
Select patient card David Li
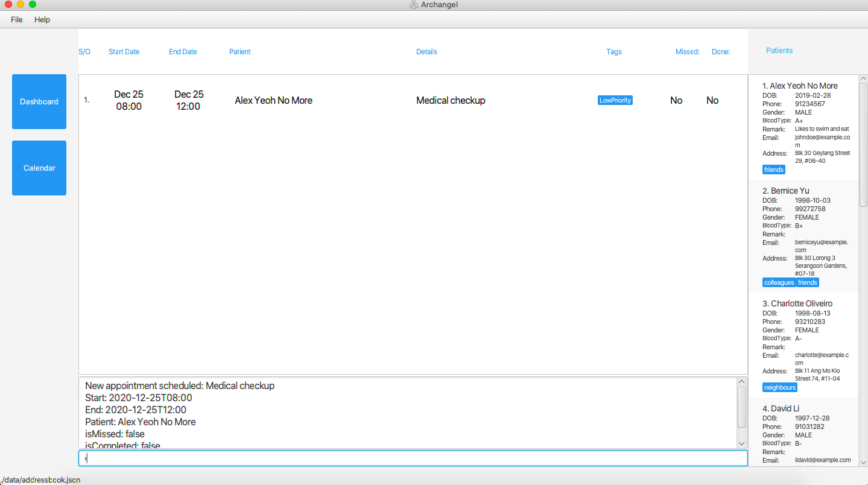coord(803,432)
